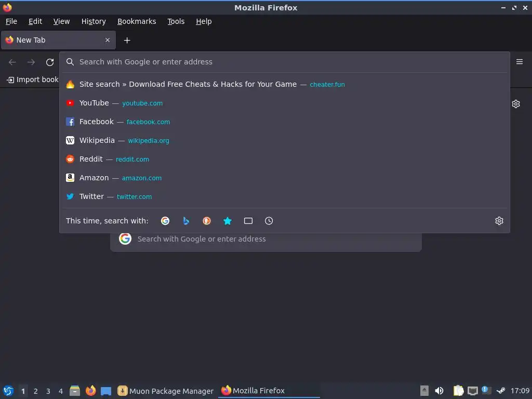This screenshot has width=532, height=399.
Task: Switch to workspace 1
Action: coord(23,391)
